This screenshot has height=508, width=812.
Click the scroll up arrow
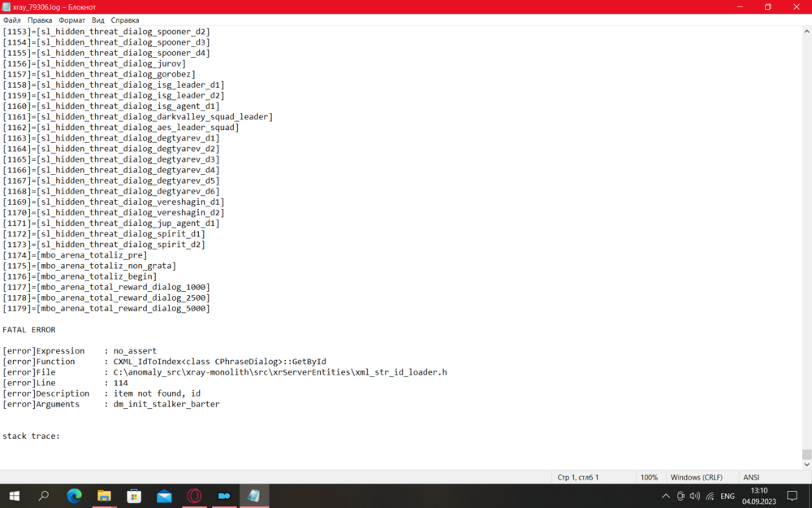[x=807, y=31]
